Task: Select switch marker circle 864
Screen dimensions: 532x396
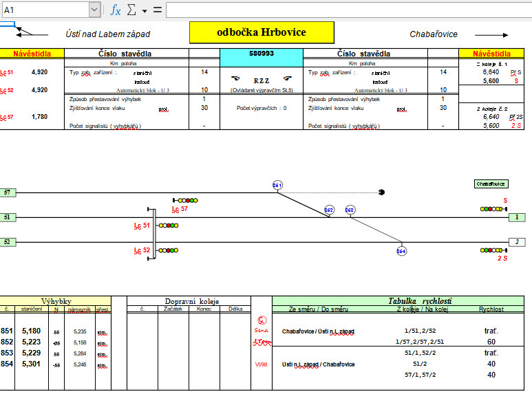Action: point(401,251)
